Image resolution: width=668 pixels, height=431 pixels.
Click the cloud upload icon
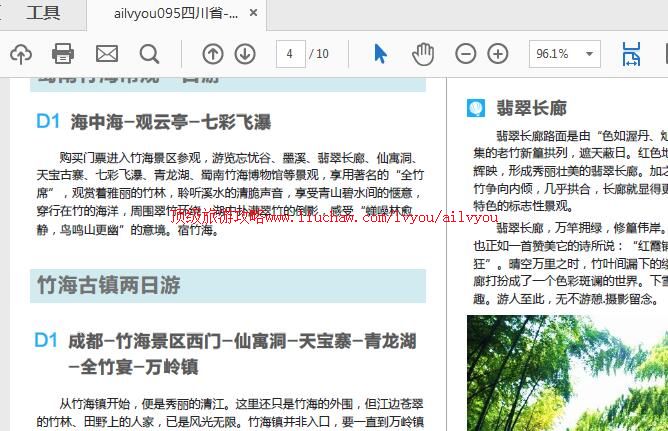tap(20, 53)
